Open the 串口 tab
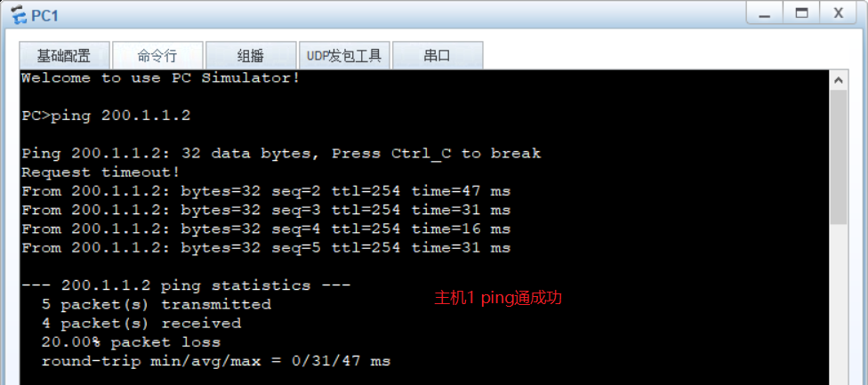This screenshot has width=868, height=385. pyautogui.click(x=437, y=55)
